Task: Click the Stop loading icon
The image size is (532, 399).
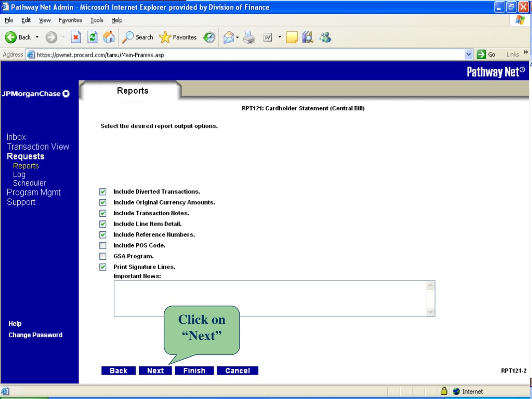Action: coord(76,37)
